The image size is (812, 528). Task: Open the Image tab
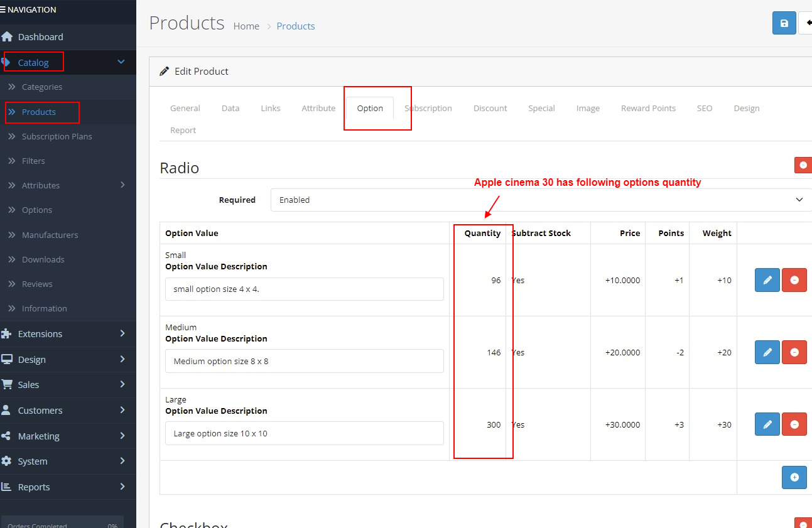[588, 108]
